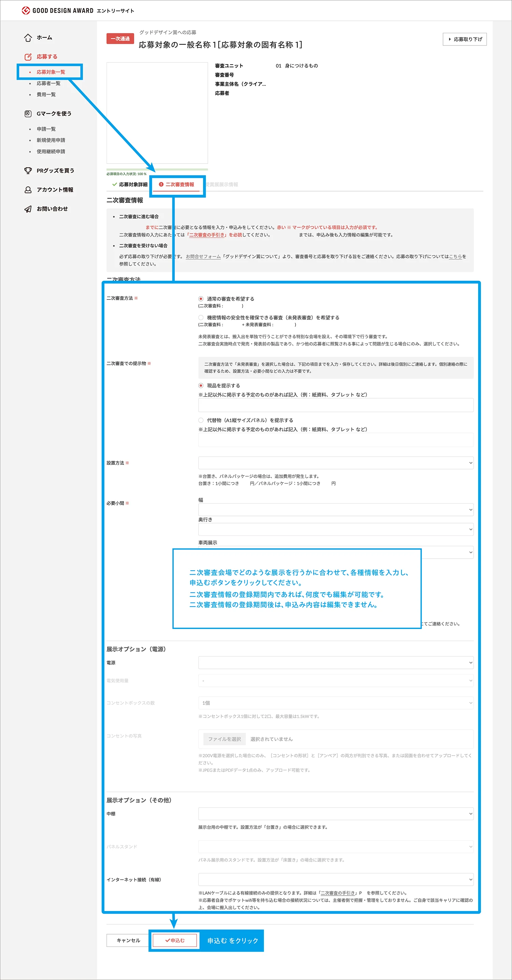512x980 pixels.
Task: Select 代替物（A1縦サイズパネル）radio button
Action: (x=201, y=420)
